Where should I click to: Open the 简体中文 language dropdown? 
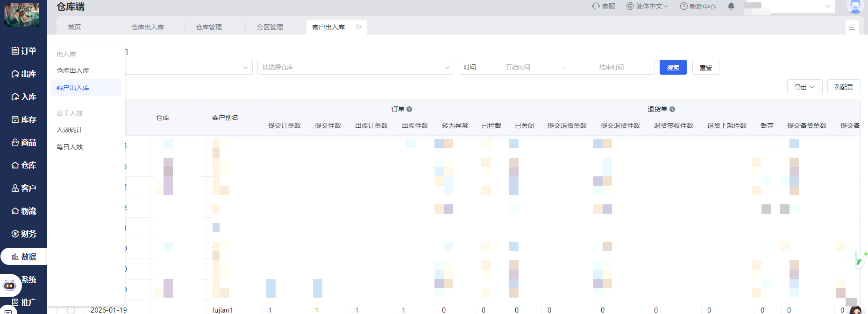647,7
